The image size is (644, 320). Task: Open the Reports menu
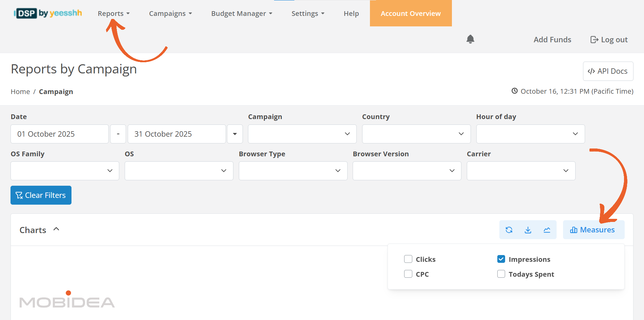pyautogui.click(x=113, y=14)
